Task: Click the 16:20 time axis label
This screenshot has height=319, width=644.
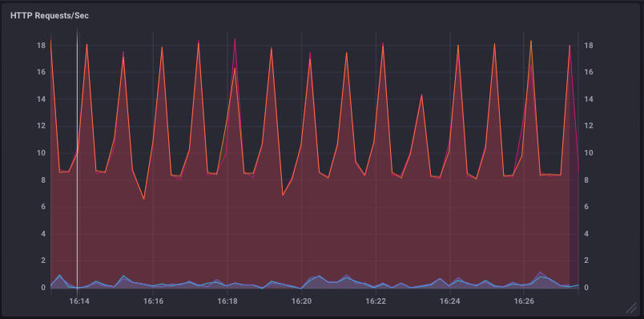Action: click(301, 301)
